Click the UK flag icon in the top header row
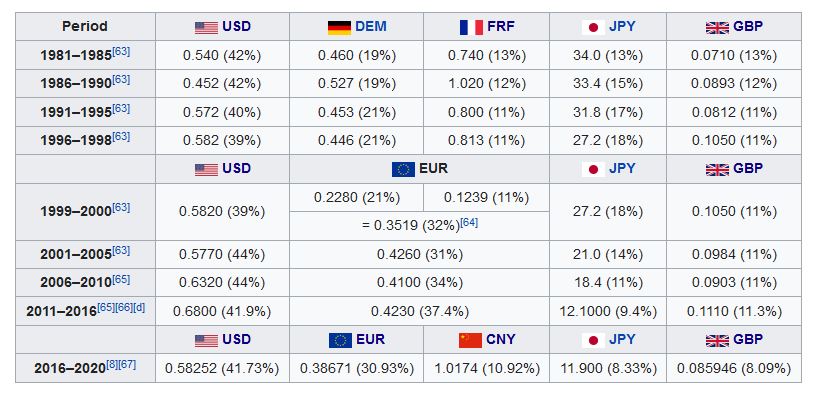The height and width of the screenshot is (397, 817). tap(717, 27)
